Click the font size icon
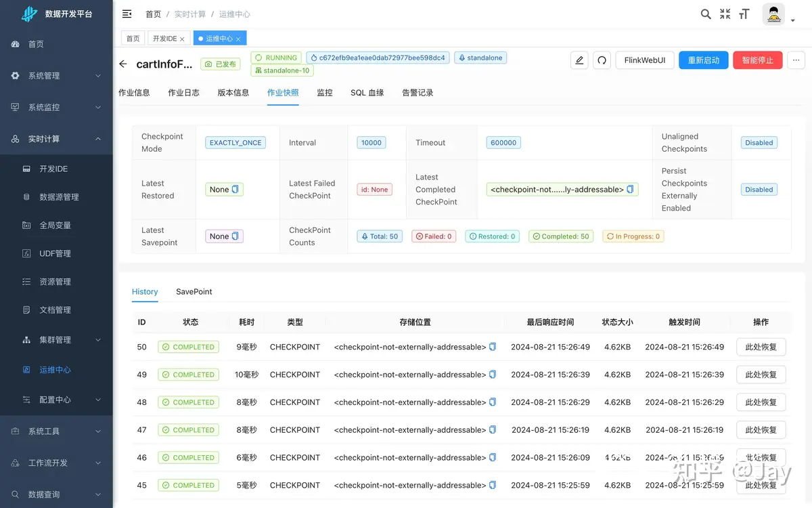Screen dimensions: 812x508 [744, 14]
